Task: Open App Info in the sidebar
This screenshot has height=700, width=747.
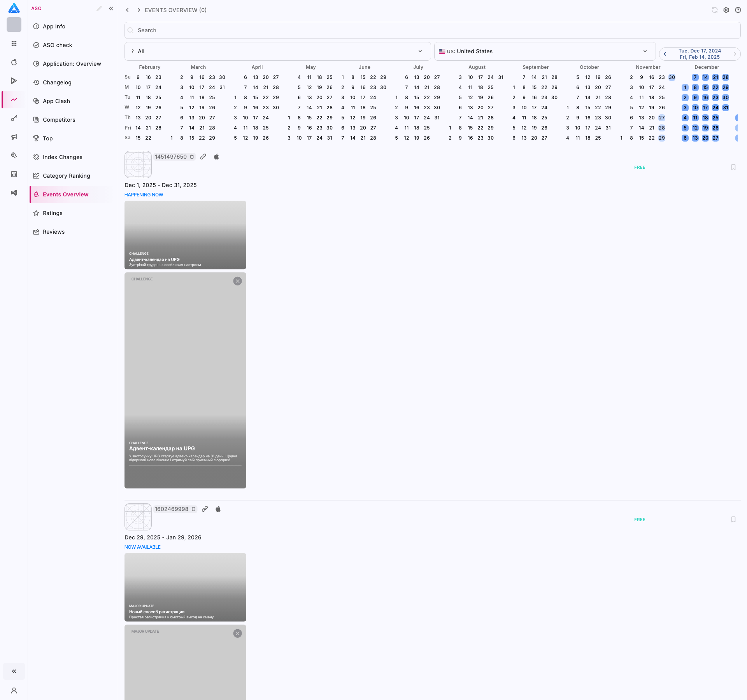Action: 70,26
